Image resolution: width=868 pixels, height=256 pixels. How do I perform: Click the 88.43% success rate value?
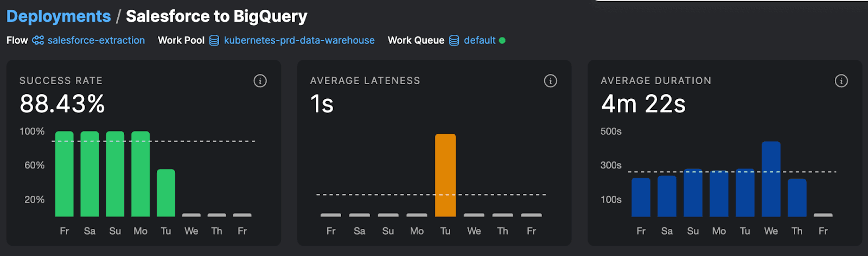[x=62, y=104]
